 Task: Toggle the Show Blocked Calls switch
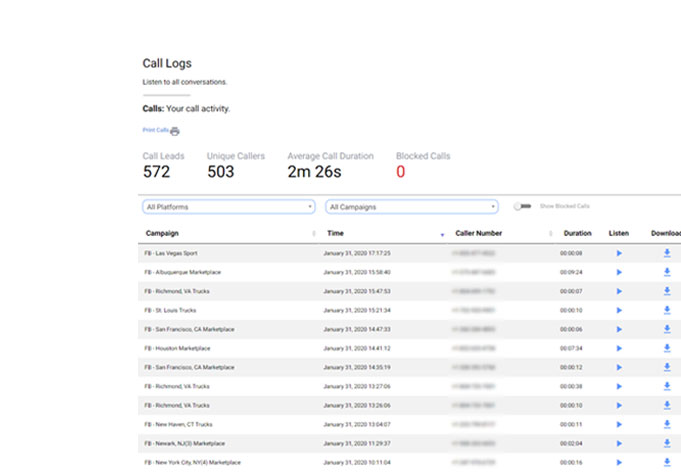(x=521, y=207)
